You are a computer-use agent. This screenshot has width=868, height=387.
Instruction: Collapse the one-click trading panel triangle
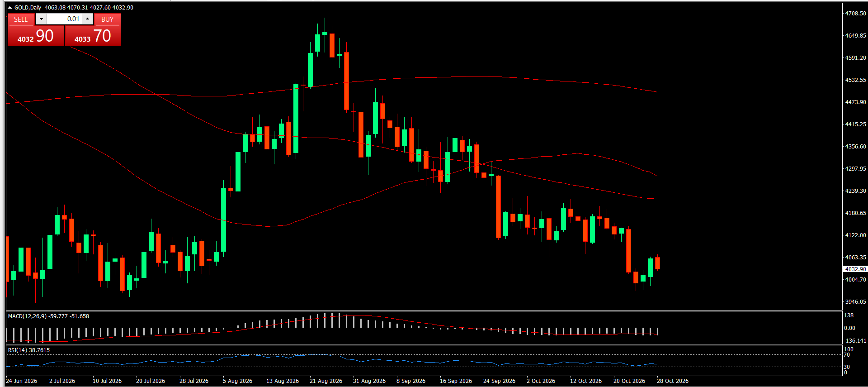(x=9, y=8)
